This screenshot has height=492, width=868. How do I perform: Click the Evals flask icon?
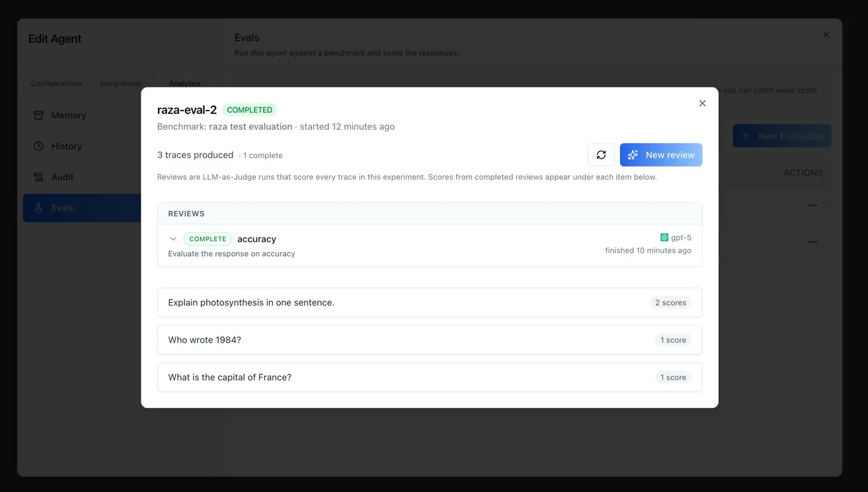(39, 208)
